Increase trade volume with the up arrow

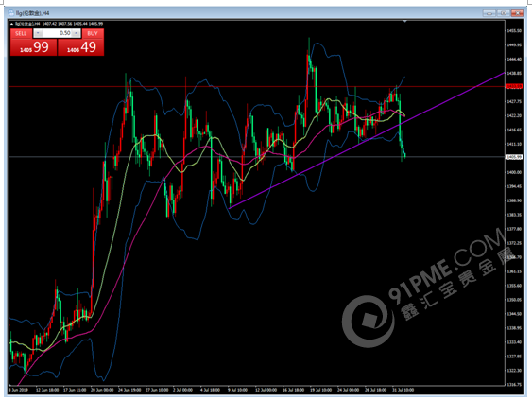coord(77,33)
